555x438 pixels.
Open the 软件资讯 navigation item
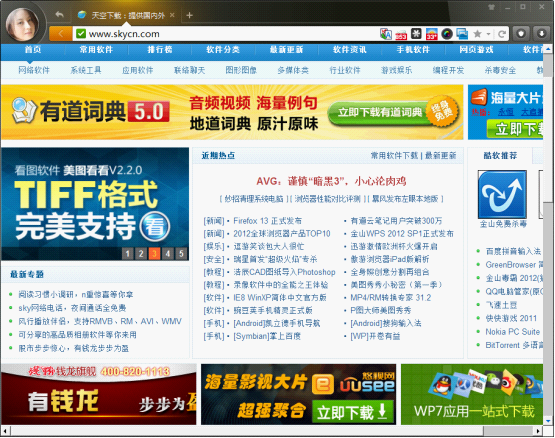point(350,50)
